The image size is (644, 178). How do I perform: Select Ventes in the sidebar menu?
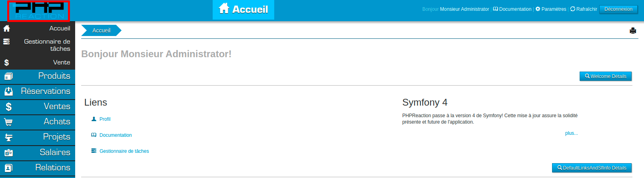coord(57,106)
